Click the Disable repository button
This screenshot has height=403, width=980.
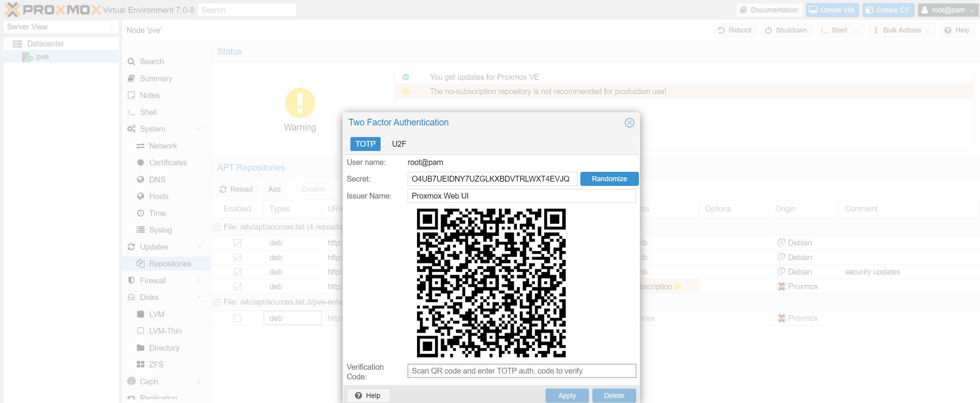tap(313, 189)
